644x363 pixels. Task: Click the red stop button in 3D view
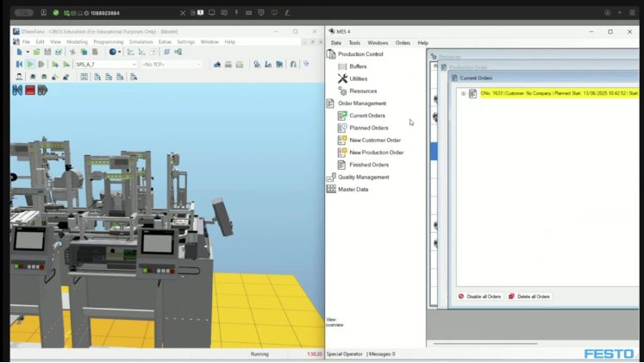pos(29,90)
